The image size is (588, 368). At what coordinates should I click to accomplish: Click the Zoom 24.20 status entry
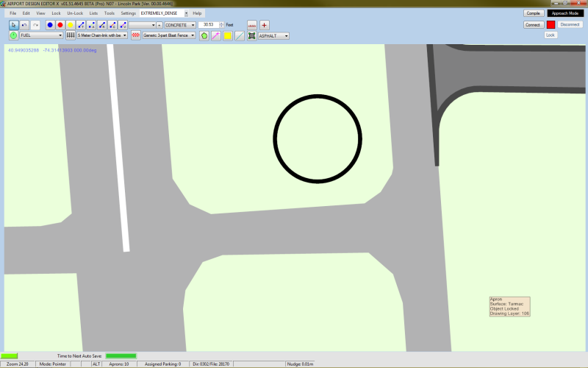(x=18, y=364)
